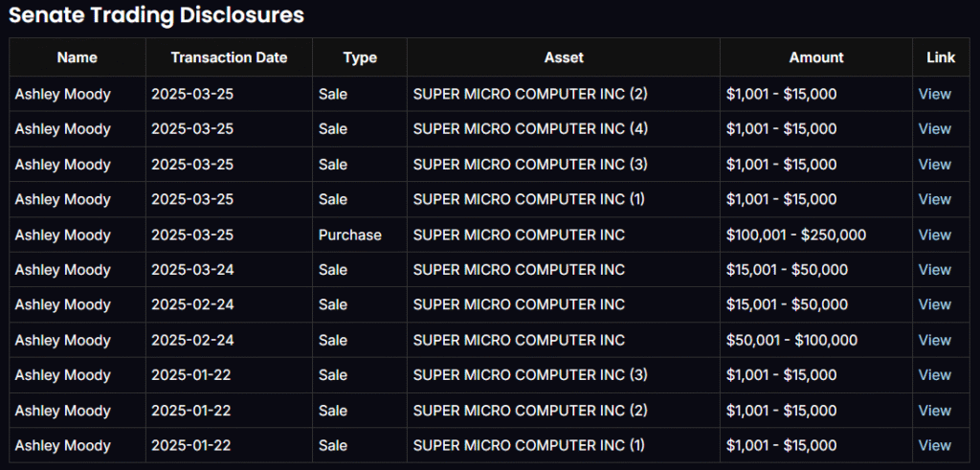Select the $100,001 - $250,000 amount cell
Viewport: 980px width, 470px height.
796,235
